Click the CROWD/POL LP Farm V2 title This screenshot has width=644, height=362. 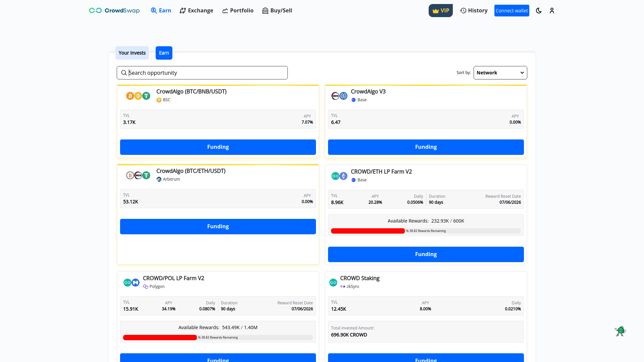[173, 278]
